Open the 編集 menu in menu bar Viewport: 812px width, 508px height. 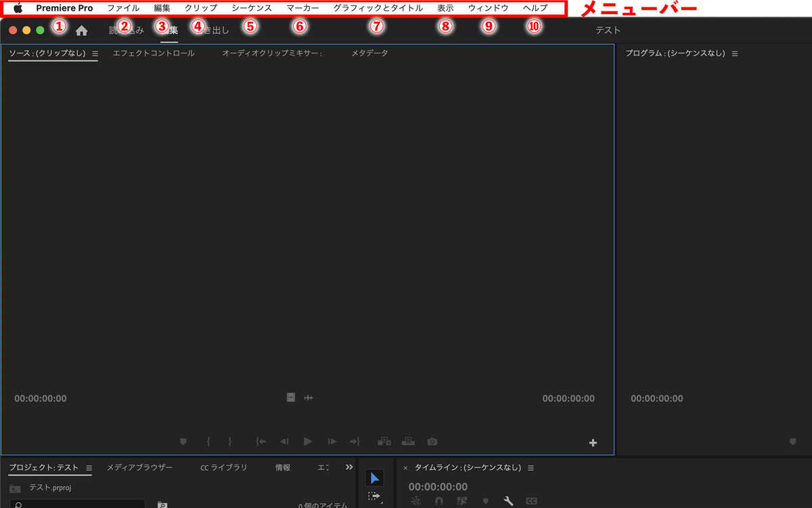click(x=162, y=8)
